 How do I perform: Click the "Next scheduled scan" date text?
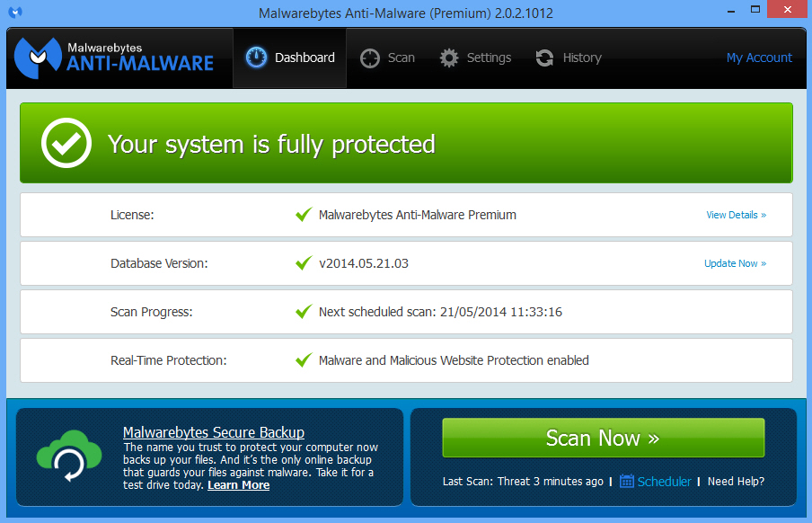[x=440, y=312]
